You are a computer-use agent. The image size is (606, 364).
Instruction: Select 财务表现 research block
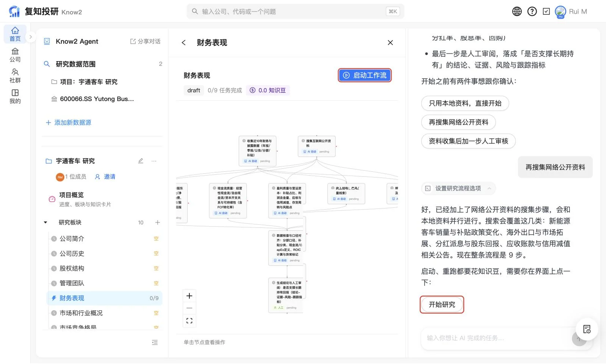(104, 298)
